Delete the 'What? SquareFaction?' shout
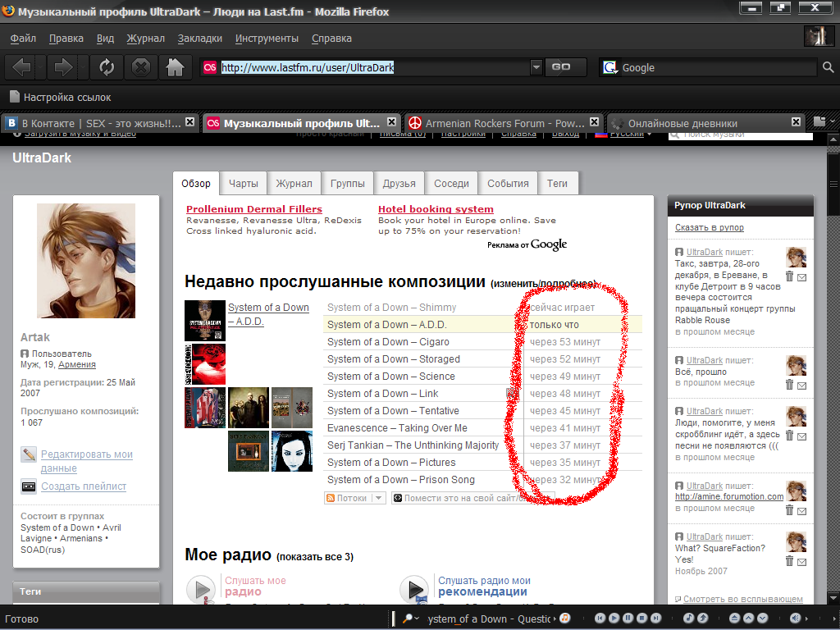This screenshot has width=840, height=630. pos(789,561)
